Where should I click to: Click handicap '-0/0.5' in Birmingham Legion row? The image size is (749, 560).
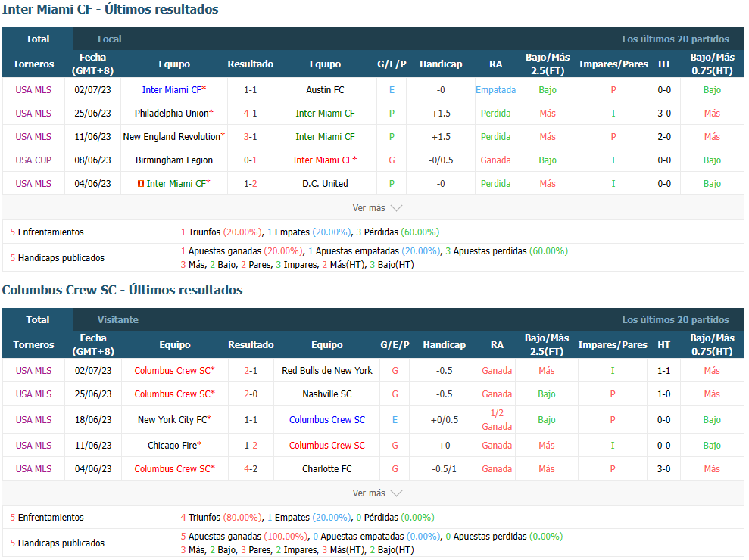[x=441, y=160]
